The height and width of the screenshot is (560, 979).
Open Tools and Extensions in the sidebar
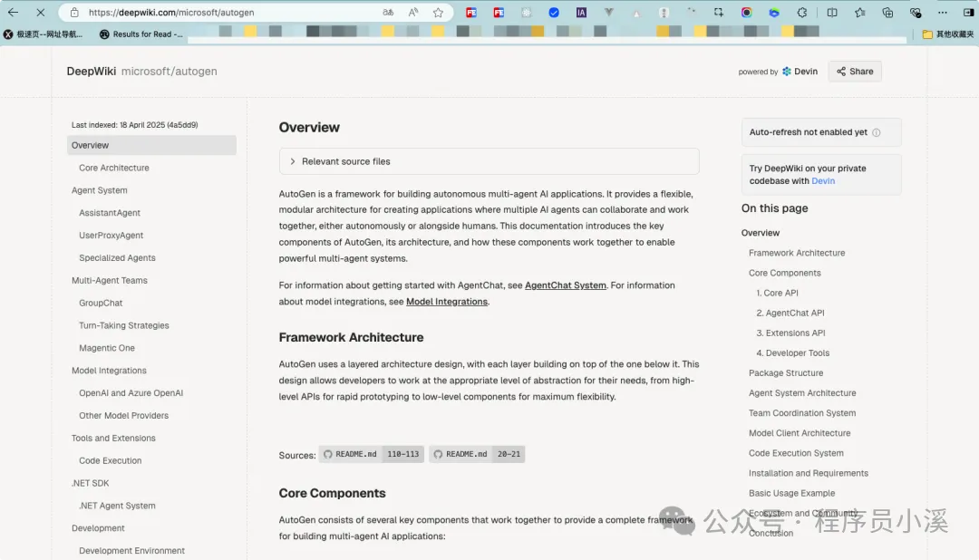click(113, 439)
